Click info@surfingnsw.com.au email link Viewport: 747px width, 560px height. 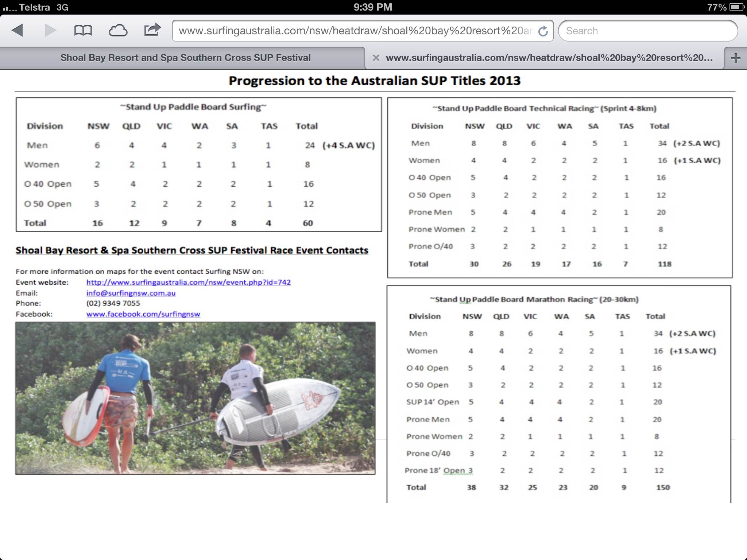click(x=131, y=293)
